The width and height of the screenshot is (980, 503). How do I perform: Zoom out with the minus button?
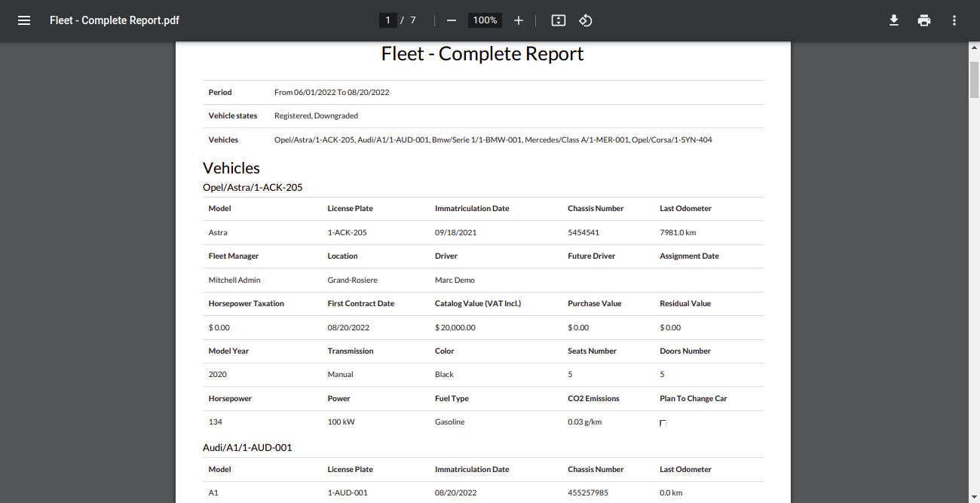pos(452,20)
